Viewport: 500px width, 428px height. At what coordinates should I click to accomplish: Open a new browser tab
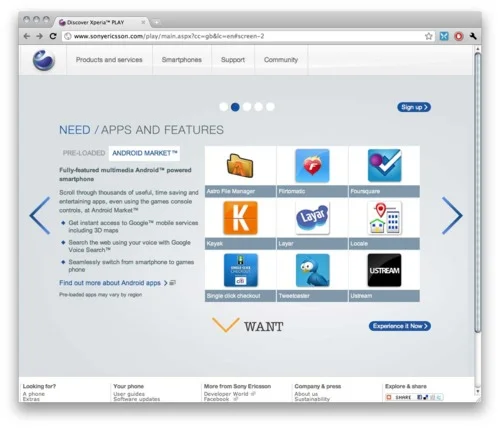click(x=156, y=22)
